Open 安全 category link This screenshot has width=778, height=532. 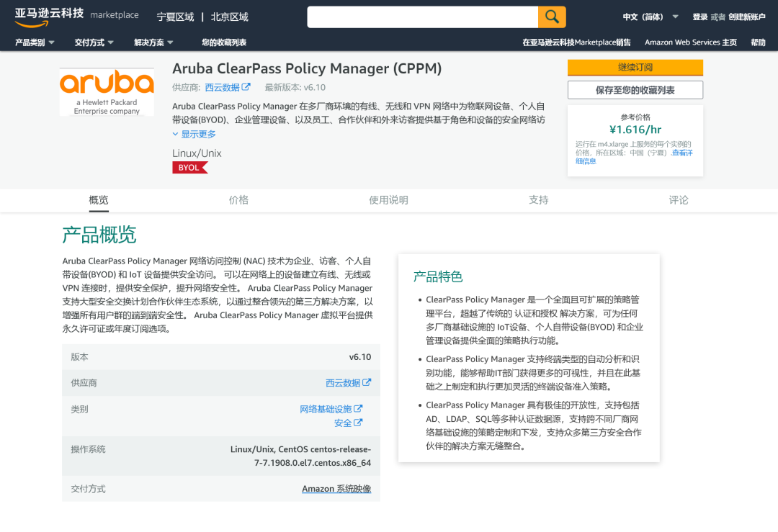(x=343, y=423)
